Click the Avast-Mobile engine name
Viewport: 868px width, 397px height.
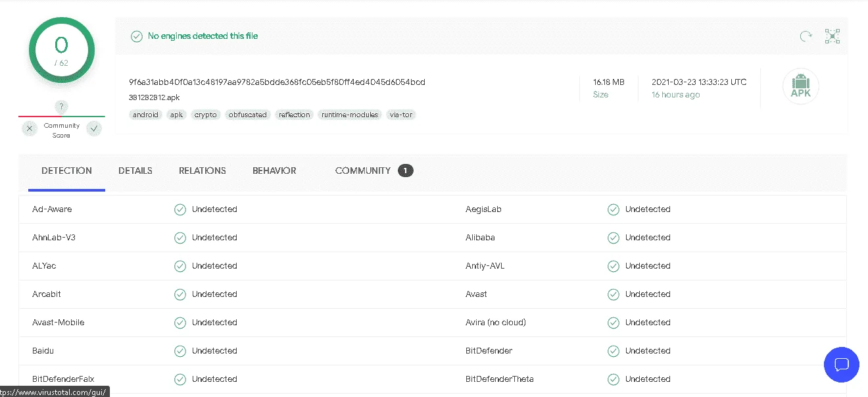pos(59,323)
